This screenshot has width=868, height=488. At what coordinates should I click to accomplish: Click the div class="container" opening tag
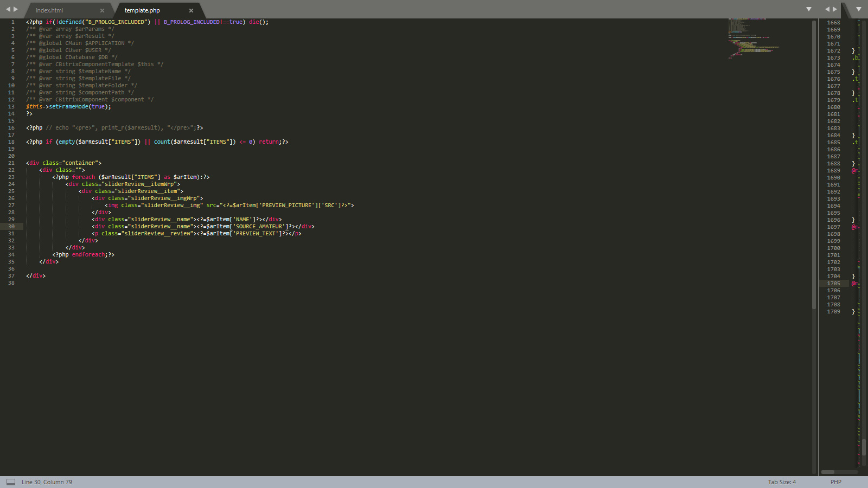[x=63, y=163]
